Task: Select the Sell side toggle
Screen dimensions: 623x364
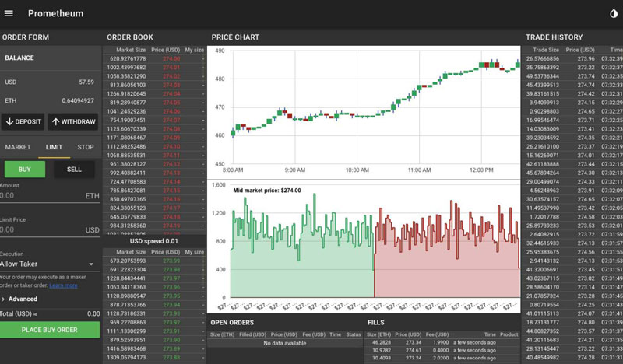Action: pos(74,169)
